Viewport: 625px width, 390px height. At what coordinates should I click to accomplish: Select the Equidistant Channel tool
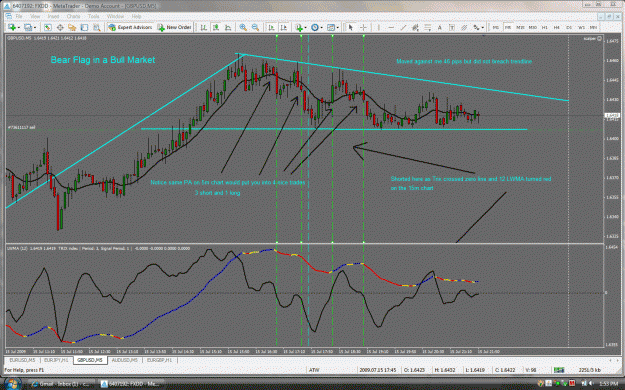pyautogui.click(x=415, y=27)
